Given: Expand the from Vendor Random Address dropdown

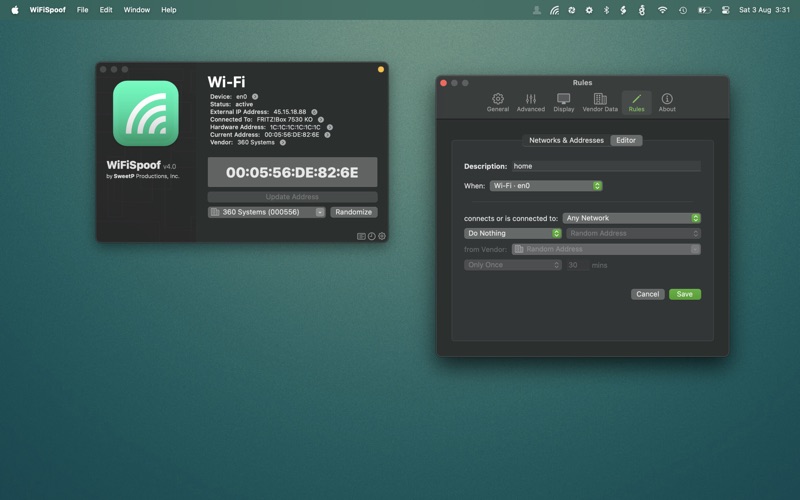Looking at the screenshot, I should 606,249.
